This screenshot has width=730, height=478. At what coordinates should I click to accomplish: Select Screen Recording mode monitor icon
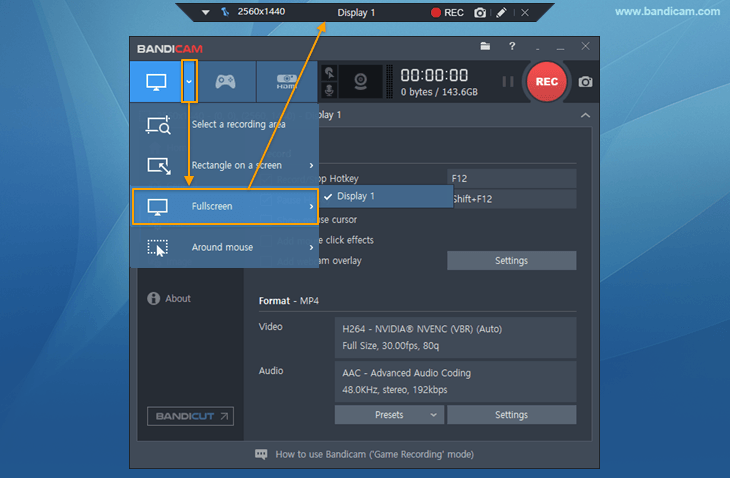click(x=156, y=82)
